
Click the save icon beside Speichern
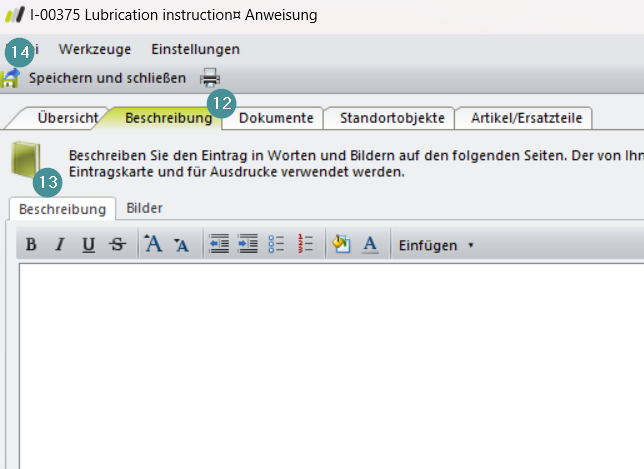tap(10, 78)
